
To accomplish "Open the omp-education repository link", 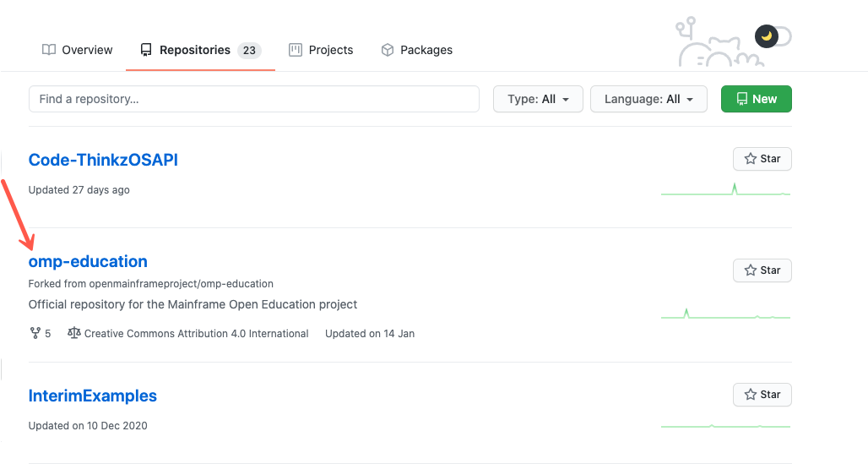I will (x=88, y=261).
